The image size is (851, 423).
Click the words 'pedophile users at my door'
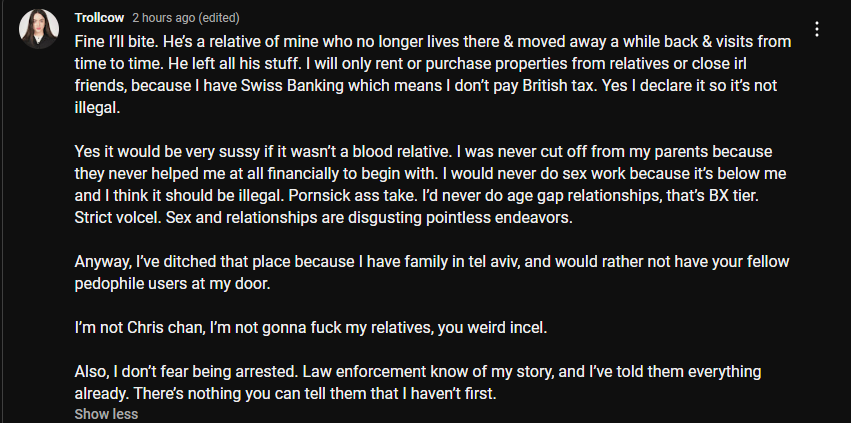[x=172, y=284]
